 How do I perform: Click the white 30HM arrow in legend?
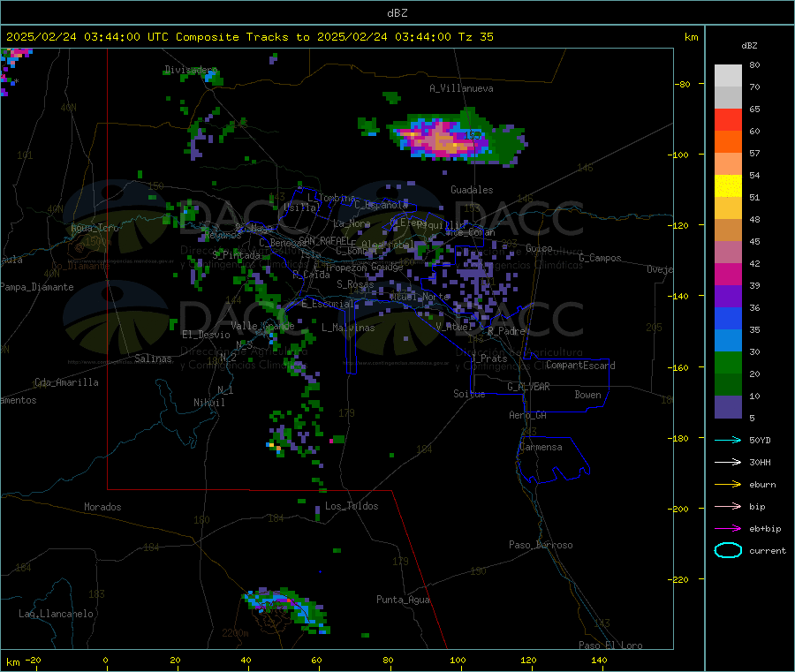pyautogui.click(x=728, y=462)
